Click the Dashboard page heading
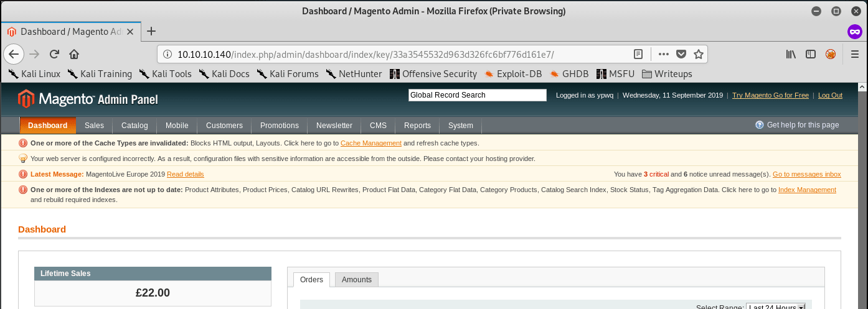Screen dimensions: 868x309 point(42,229)
